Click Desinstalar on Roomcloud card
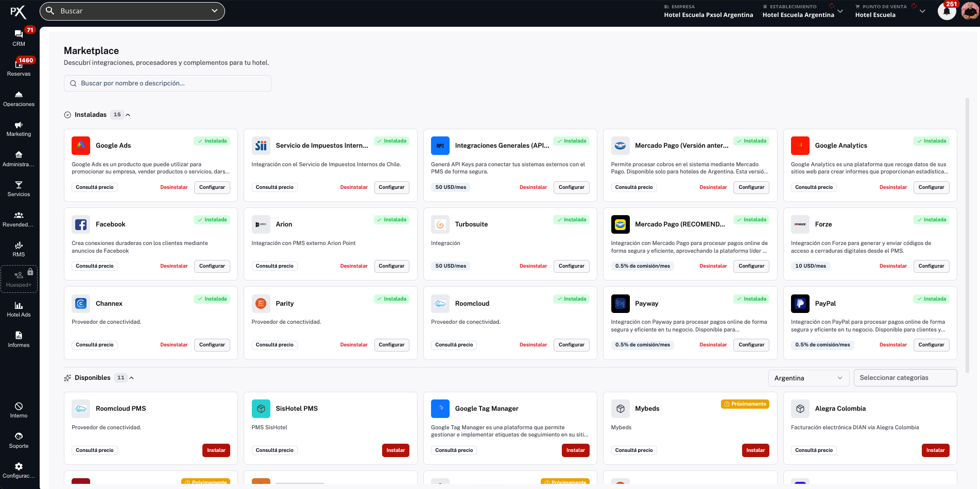The width and height of the screenshot is (980, 489). [534, 345]
